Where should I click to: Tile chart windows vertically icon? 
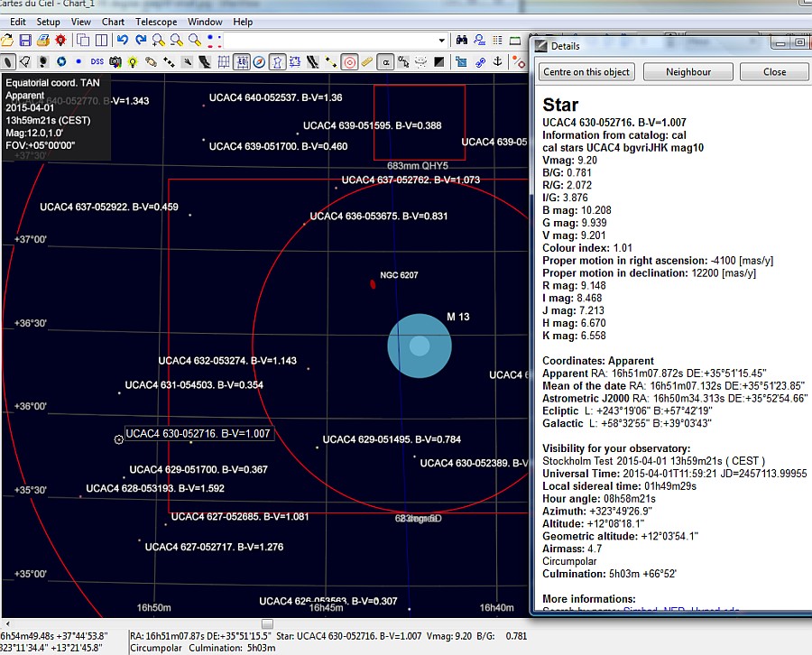pyautogui.click(x=101, y=40)
